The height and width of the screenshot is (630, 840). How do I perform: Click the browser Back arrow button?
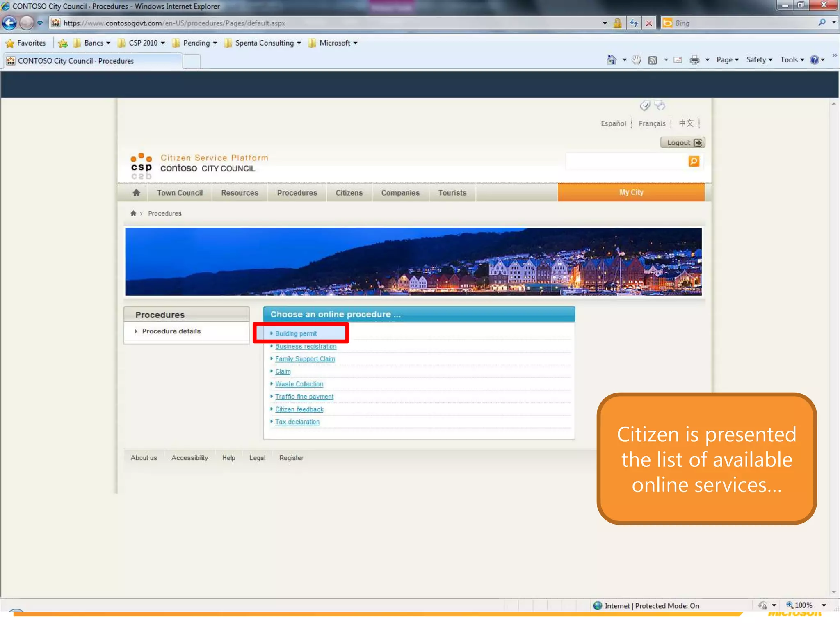(x=10, y=23)
